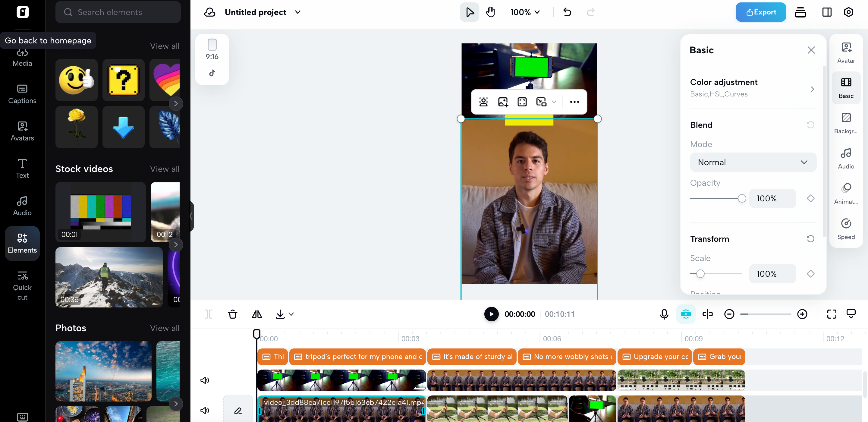The image size is (868, 422).
Task: Click the Export button
Action: pyautogui.click(x=760, y=12)
